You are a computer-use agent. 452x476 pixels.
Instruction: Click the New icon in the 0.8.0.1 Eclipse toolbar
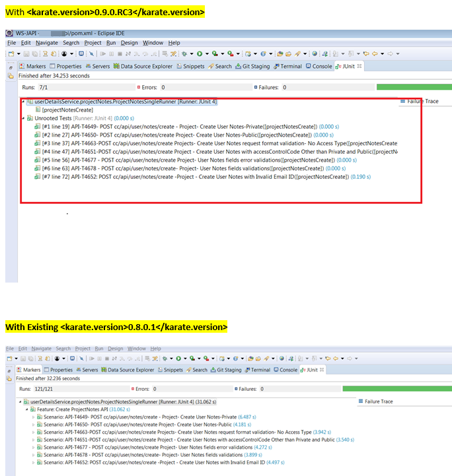click(9, 358)
